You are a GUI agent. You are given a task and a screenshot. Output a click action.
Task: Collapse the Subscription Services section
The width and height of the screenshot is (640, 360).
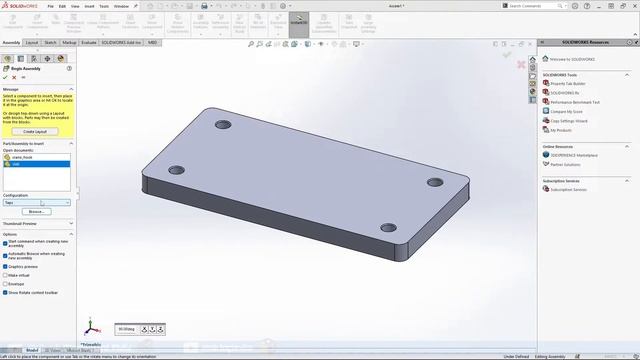tap(627, 180)
